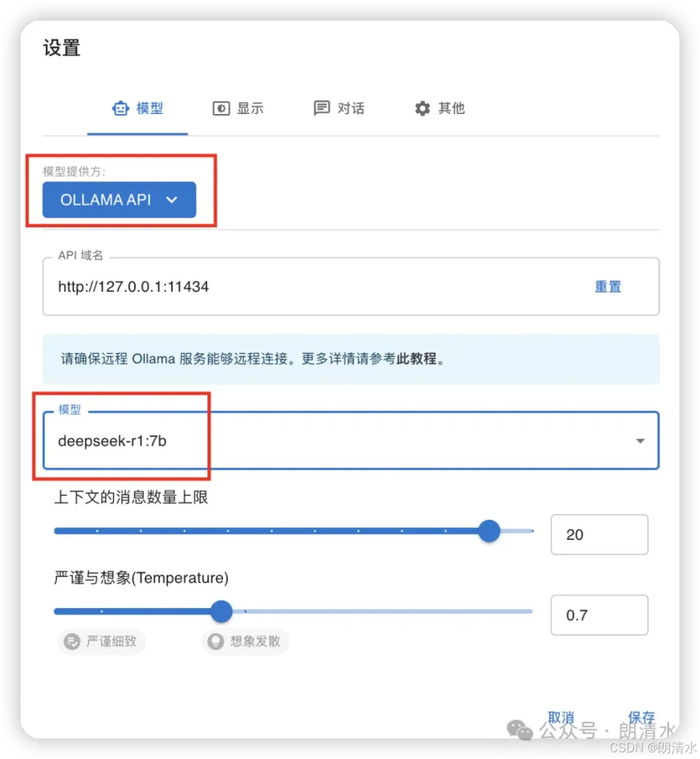Open the OLLAMA API provider dropdown
Screen dimensions: 700x759
(119, 200)
